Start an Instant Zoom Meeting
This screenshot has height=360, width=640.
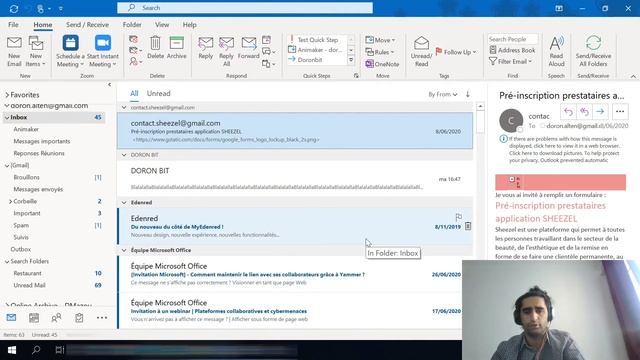(x=103, y=51)
